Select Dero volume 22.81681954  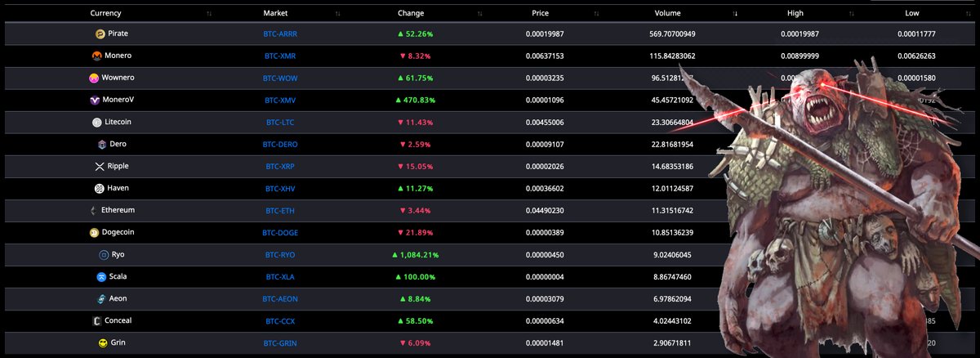pyautogui.click(x=673, y=144)
